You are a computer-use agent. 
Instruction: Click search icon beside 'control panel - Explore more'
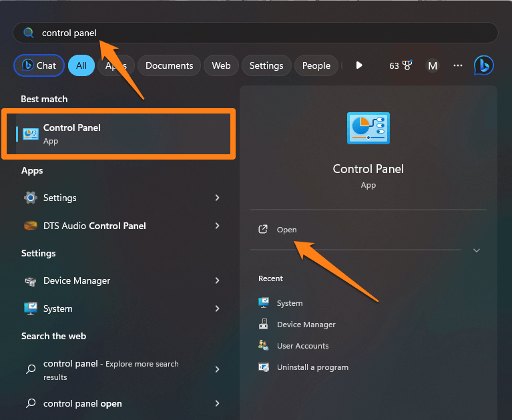[x=31, y=369]
